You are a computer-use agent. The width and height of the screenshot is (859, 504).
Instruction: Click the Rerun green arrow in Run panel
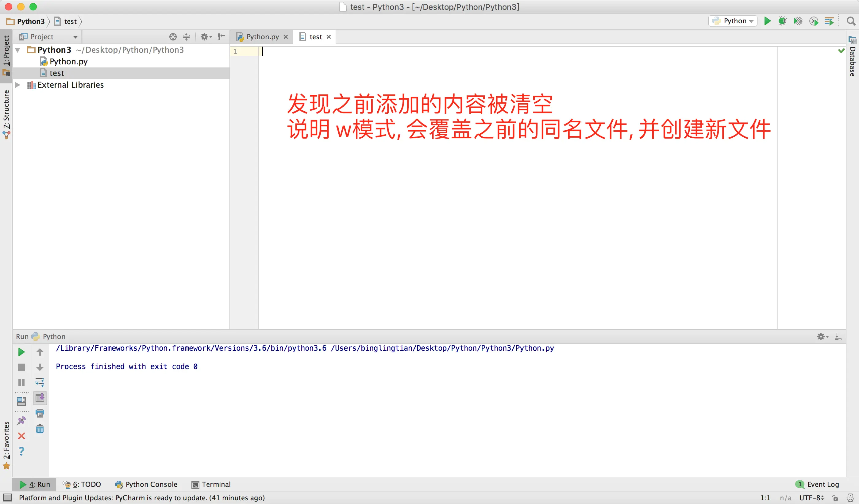21,352
